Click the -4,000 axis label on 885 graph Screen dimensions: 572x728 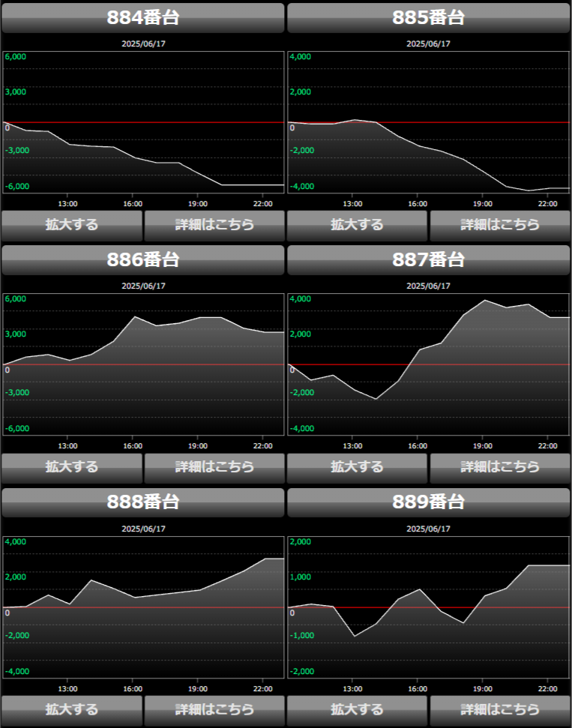[x=302, y=186]
